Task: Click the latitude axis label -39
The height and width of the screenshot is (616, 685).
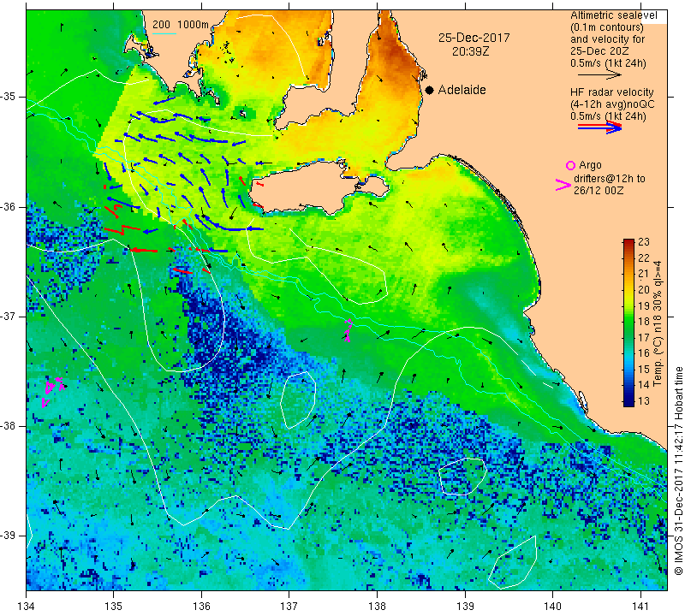Action: [x=8, y=536]
